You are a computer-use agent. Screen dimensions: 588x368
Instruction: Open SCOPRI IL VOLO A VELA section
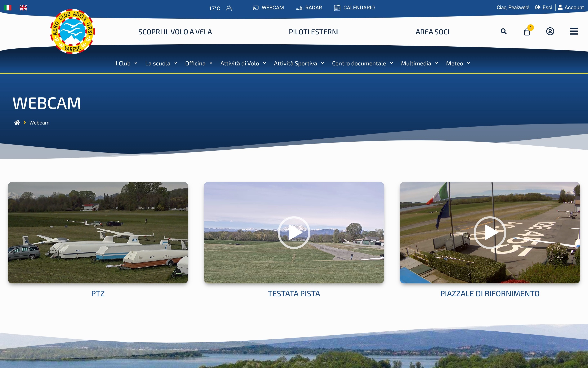coord(175,32)
